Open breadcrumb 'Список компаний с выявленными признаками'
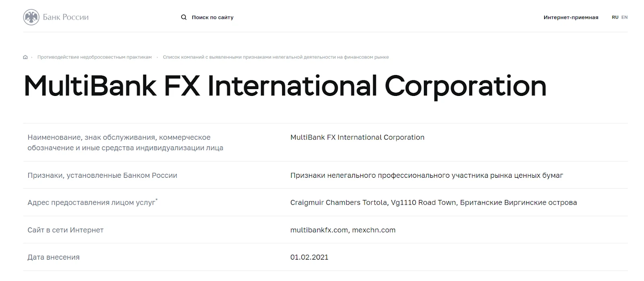The height and width of the screenshot is (281, 644). (x=276, y=57)
